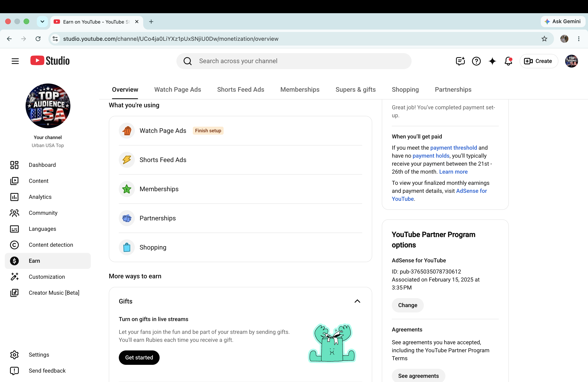The image size is (588, 382).
Task: Click the Create button
Action: click(539, 61)
